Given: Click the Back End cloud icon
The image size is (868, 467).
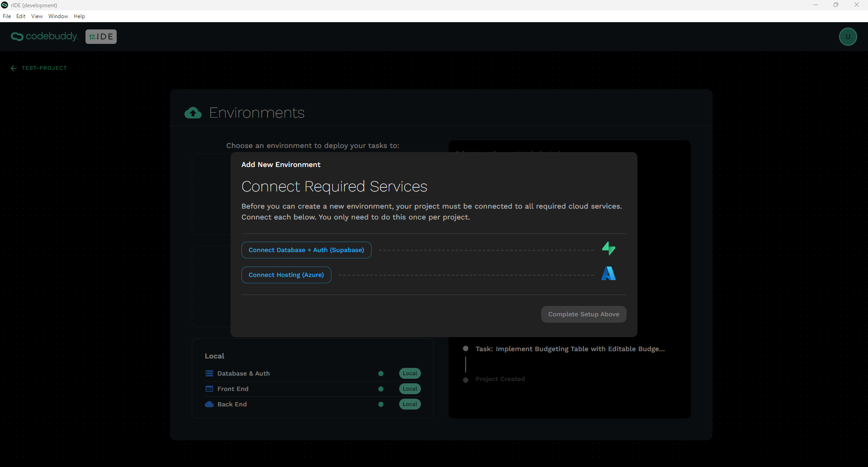Looking at the screenshot, I should 209,404.
